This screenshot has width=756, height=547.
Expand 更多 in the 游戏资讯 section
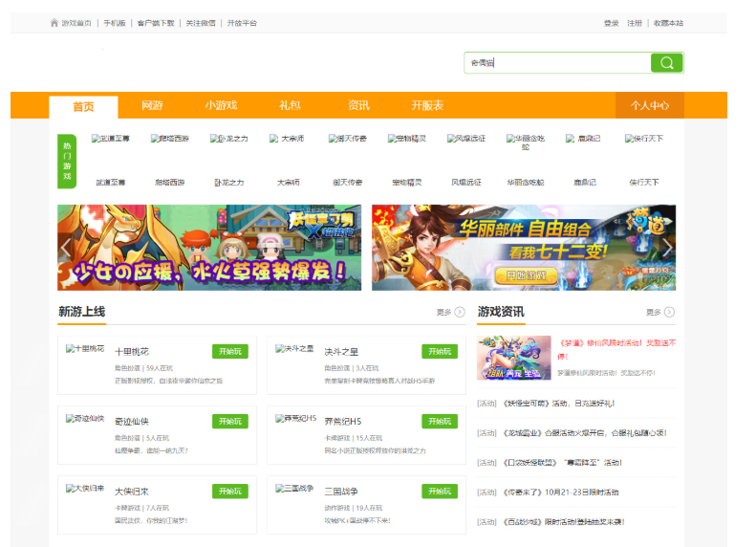click(x=659, y=312)
